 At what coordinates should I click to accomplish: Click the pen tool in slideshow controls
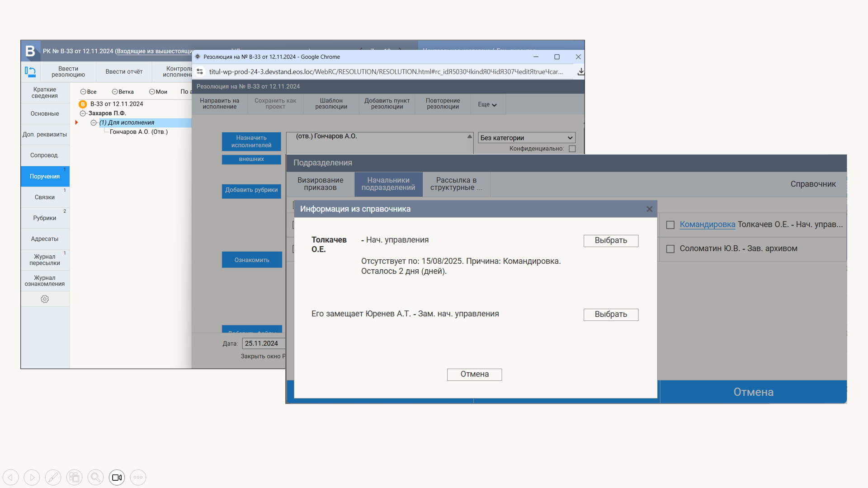53,477
